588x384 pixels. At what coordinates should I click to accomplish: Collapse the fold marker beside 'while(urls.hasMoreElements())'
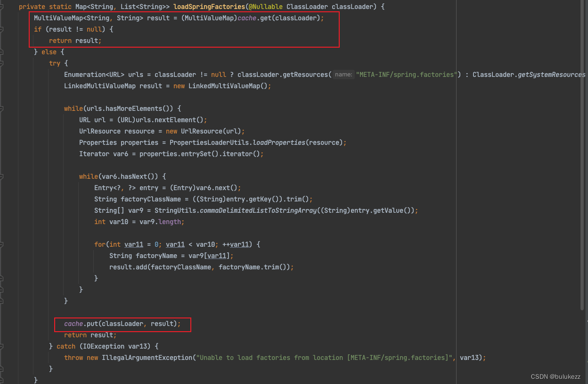point(1,109)
